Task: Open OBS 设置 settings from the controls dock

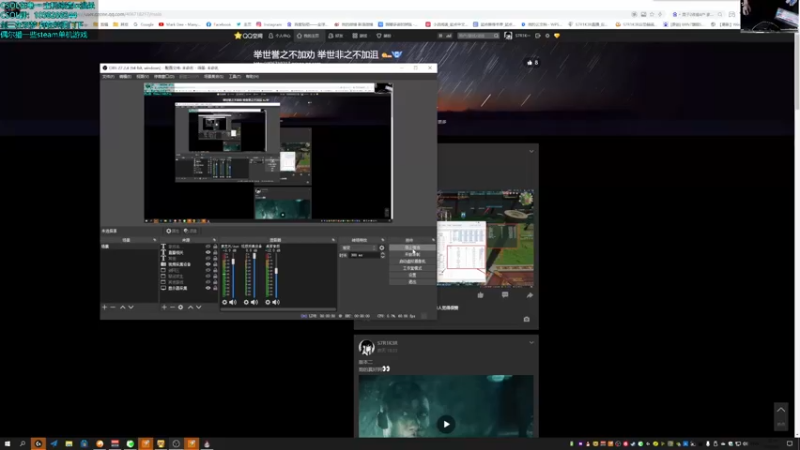Action: [412, 275]
